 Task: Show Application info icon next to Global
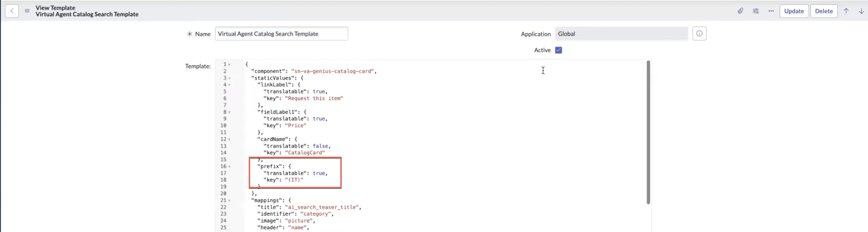pos(699,34)
